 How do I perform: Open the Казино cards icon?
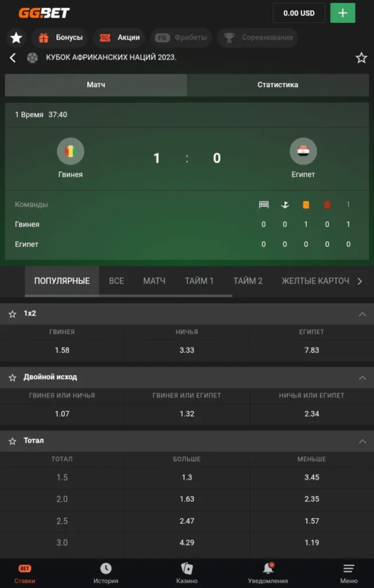coord(187,569)
